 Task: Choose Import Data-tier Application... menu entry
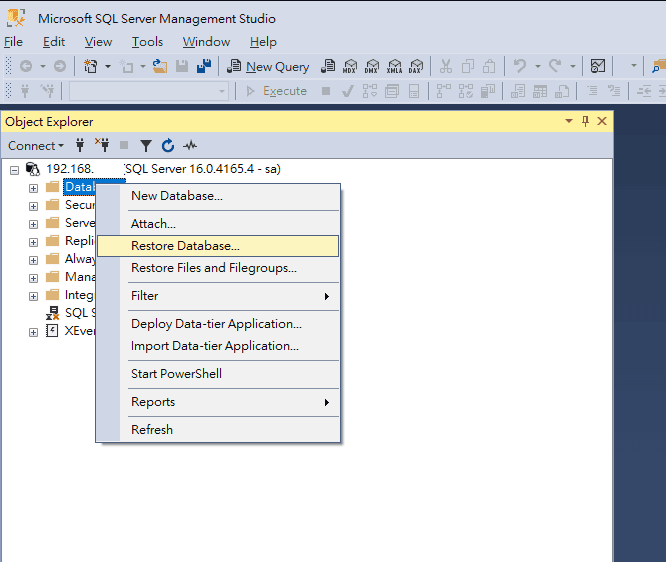pos(215,346)
